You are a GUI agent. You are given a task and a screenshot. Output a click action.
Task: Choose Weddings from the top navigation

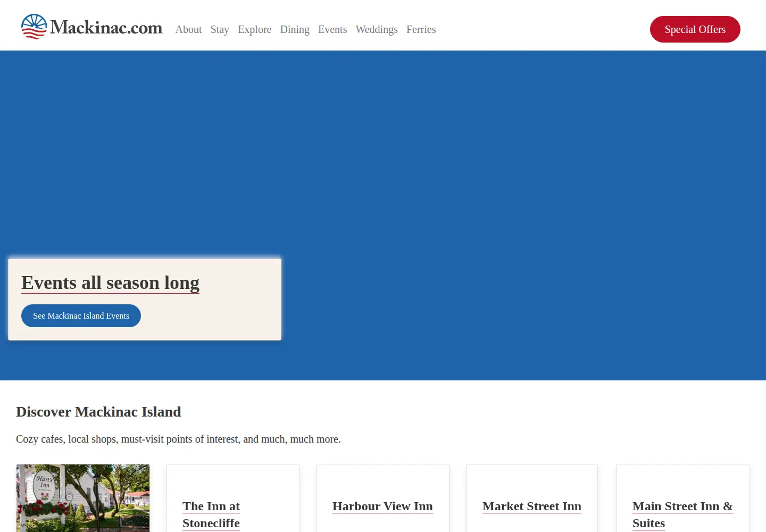[377, 29]
